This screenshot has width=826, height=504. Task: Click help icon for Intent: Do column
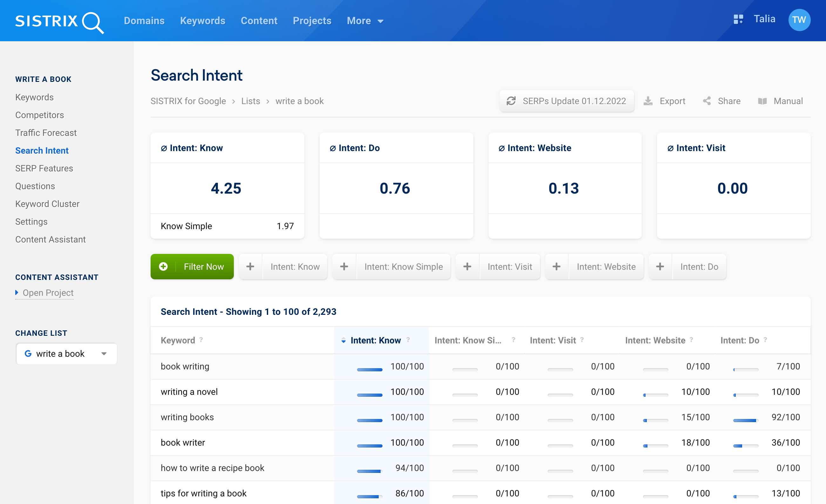[x=765, y=340]
